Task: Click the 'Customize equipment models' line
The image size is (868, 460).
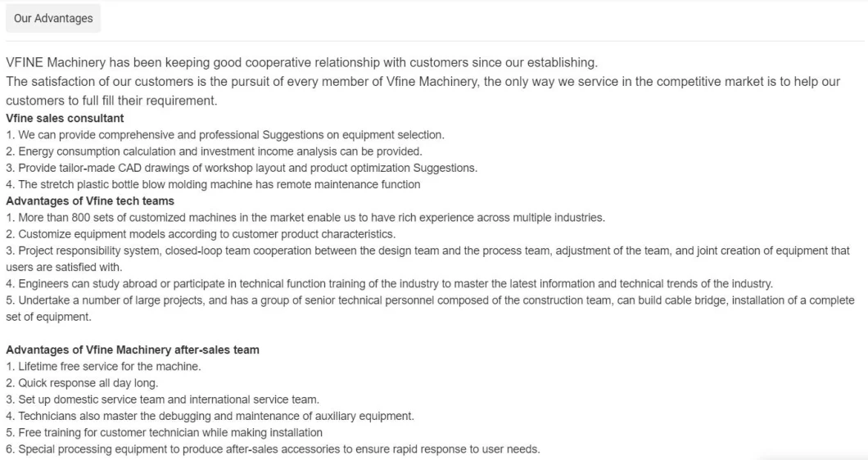Action: [201, 234]
